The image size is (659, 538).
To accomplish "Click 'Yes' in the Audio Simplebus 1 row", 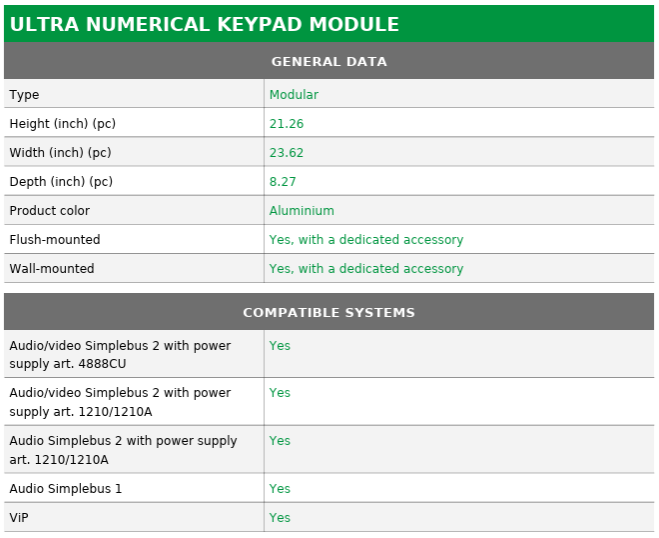I will [280, 488].
